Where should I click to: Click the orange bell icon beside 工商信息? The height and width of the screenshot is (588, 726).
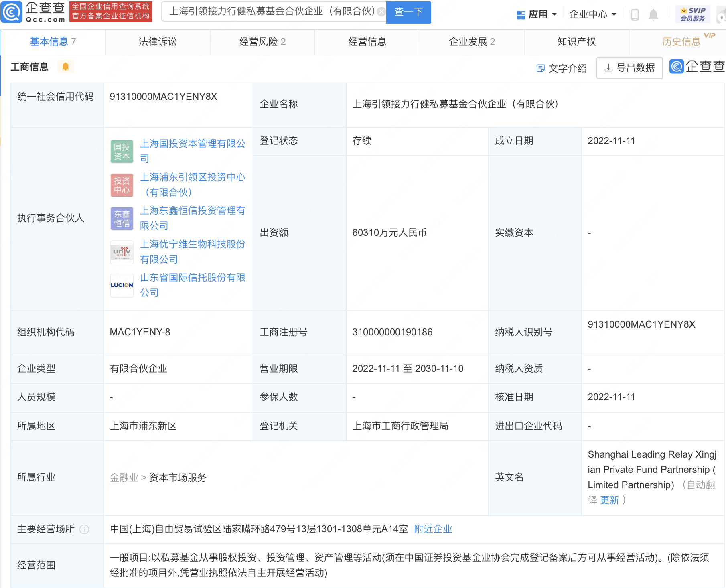[65, 67]
